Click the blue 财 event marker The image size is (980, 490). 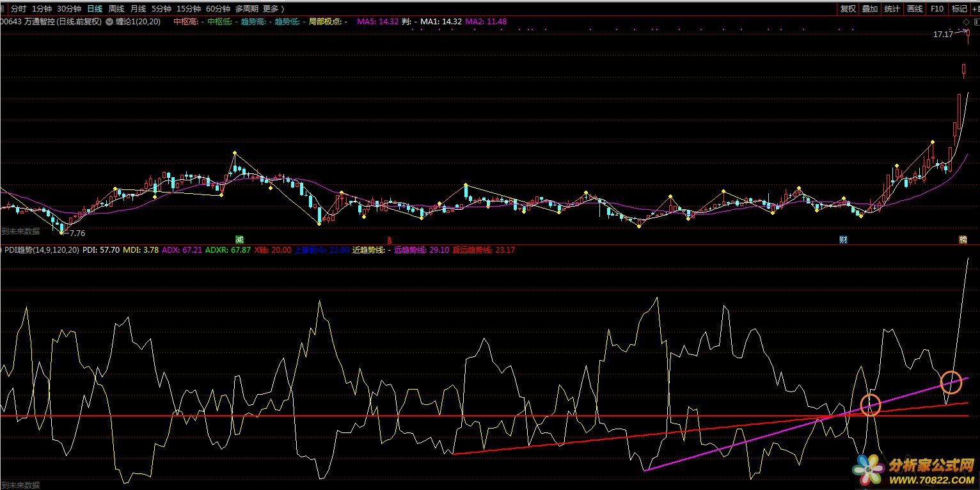[x=844, y=240]
